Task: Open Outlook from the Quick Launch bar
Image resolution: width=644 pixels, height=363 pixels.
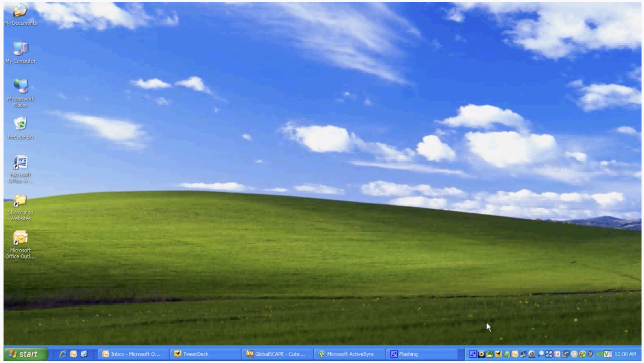Action: pyautogui.click(x=74, y=354)
